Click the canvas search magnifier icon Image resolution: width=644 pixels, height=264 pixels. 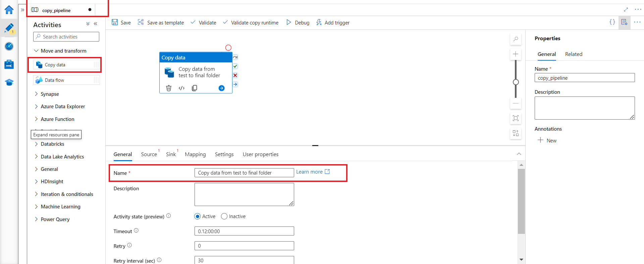click(516, 39)
